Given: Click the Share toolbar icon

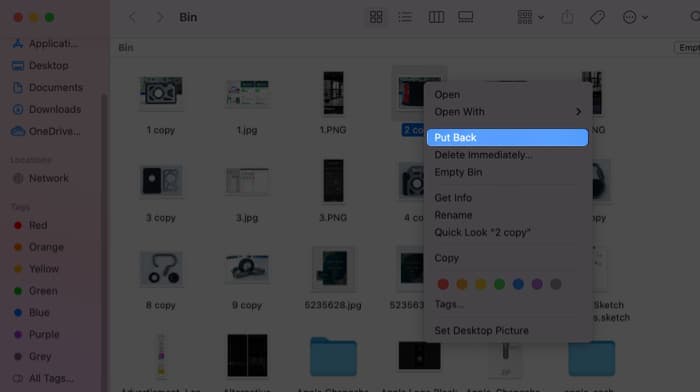Looking at the screenshot, I should tap(567, 17).
